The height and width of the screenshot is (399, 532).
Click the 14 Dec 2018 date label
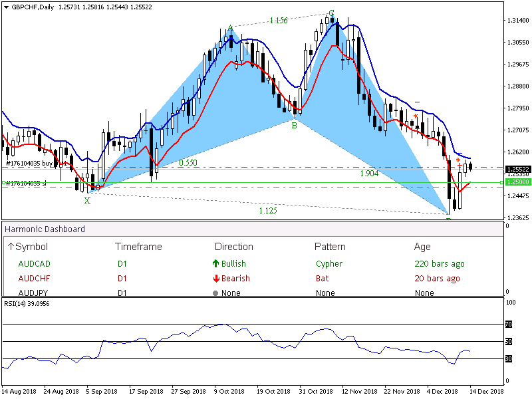[487, 391]
